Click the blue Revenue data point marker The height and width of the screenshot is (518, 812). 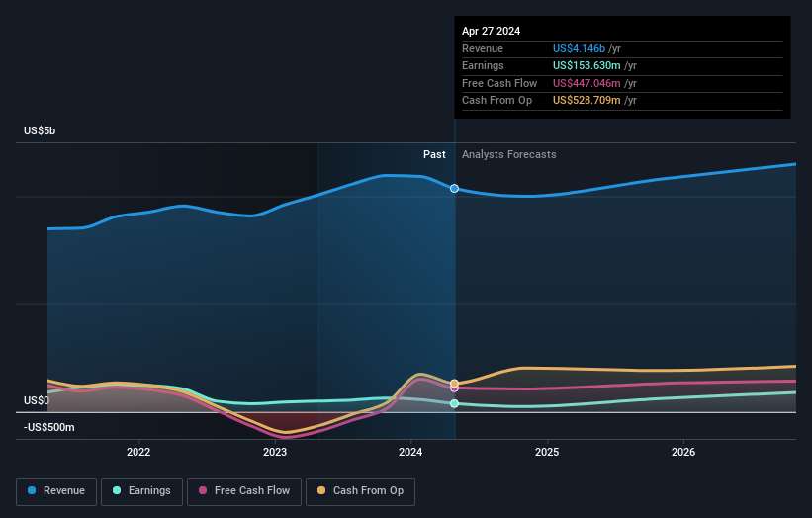454,189
